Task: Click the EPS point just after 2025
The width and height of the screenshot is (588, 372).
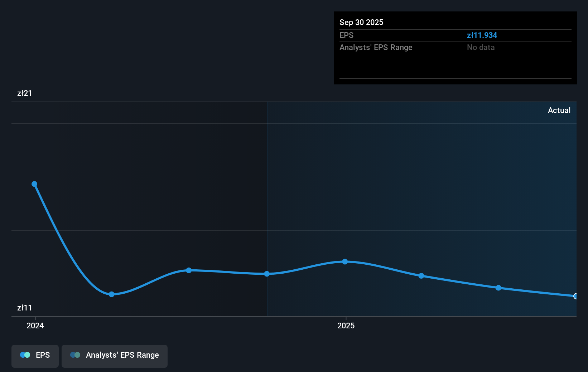Action: pos(421,275)
